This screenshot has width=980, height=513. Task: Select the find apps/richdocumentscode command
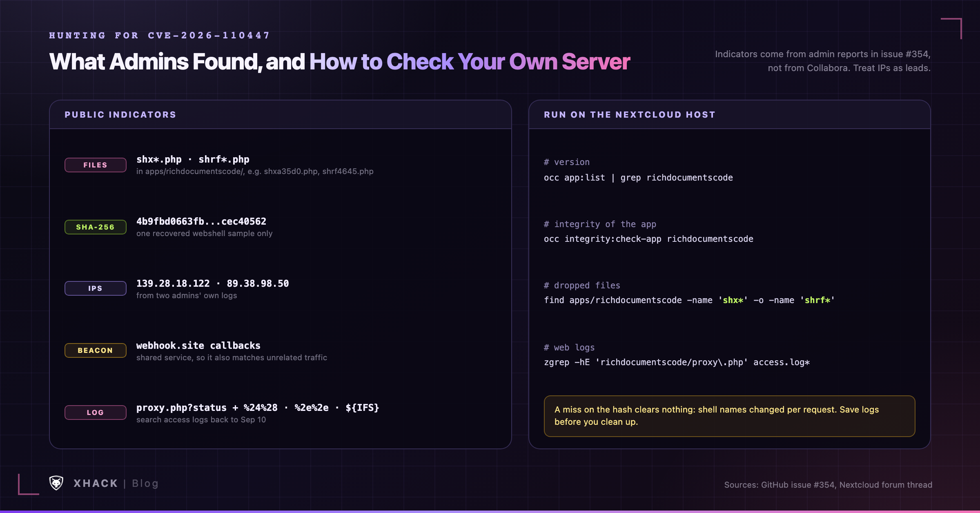point(690,300)
